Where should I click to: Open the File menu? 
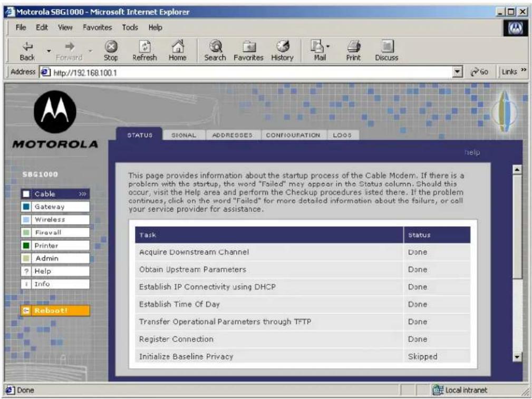[x=21, y=27]
